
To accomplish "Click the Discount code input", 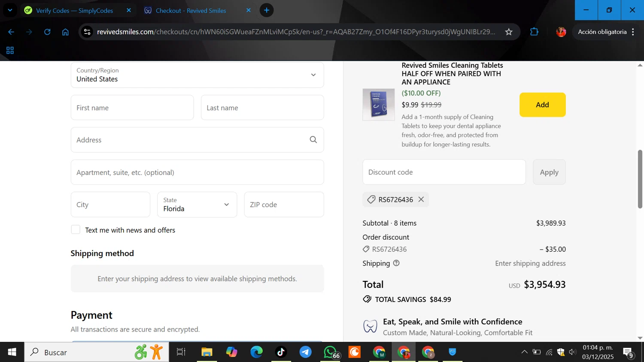I will (444, 172).
